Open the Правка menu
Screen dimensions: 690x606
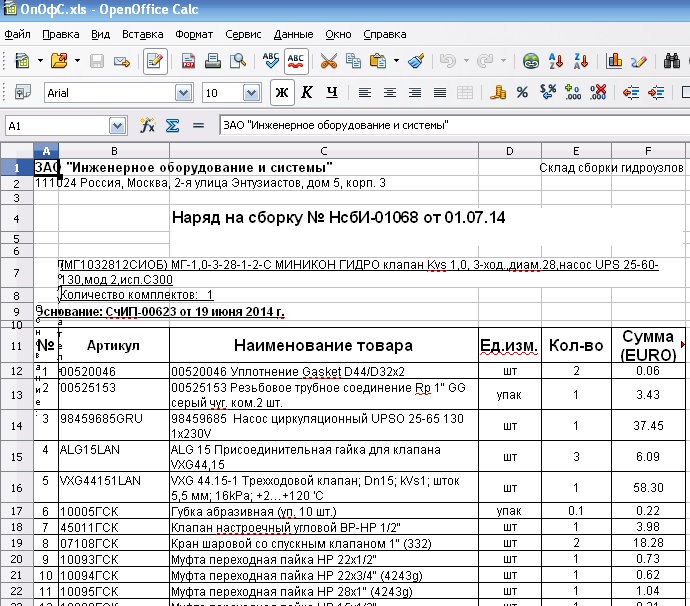pyautogui.click(x=61, y=34)
